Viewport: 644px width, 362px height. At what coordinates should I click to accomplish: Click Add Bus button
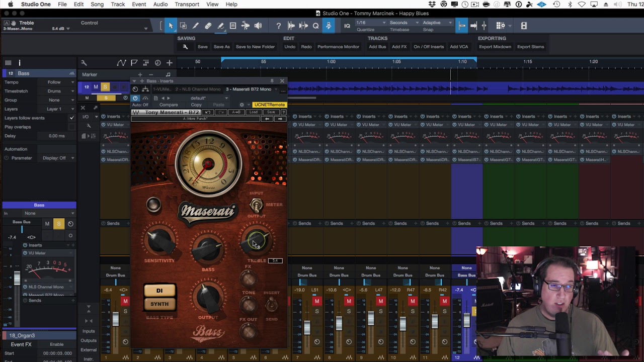[x=377, y=47]
